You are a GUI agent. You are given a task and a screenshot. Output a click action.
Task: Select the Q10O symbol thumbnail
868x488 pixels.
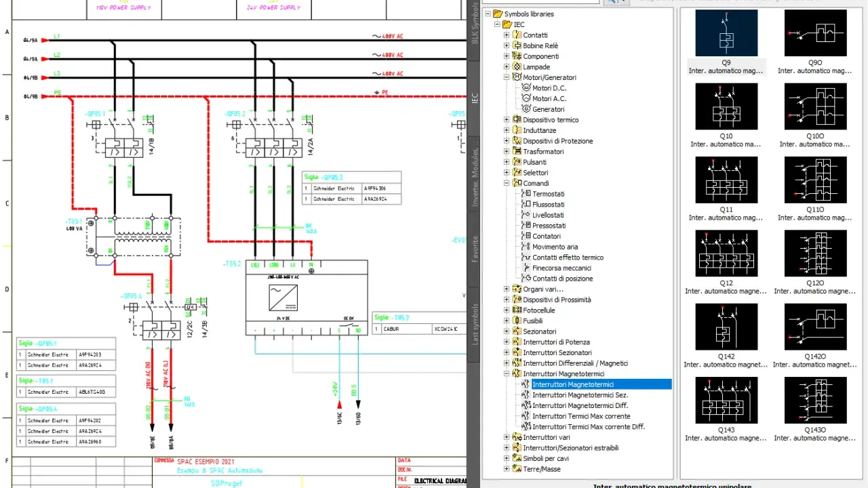pos(815,106)
